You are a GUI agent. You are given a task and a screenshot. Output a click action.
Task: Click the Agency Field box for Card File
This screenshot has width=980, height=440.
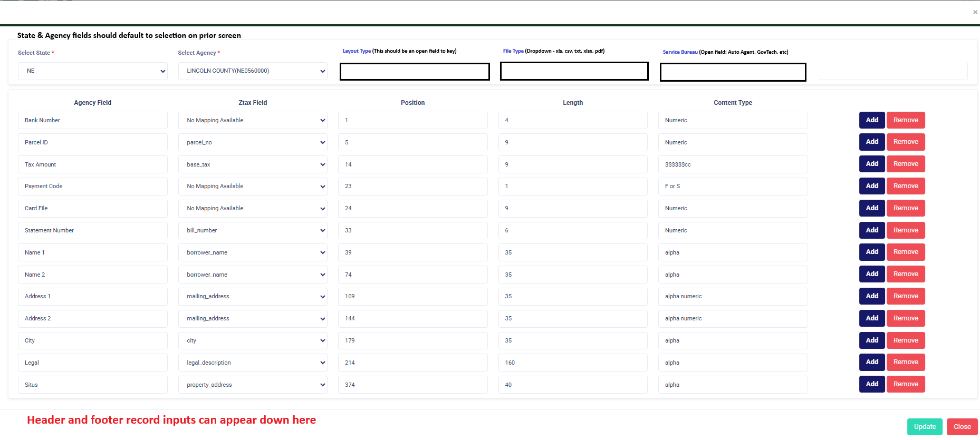(93, 208)
